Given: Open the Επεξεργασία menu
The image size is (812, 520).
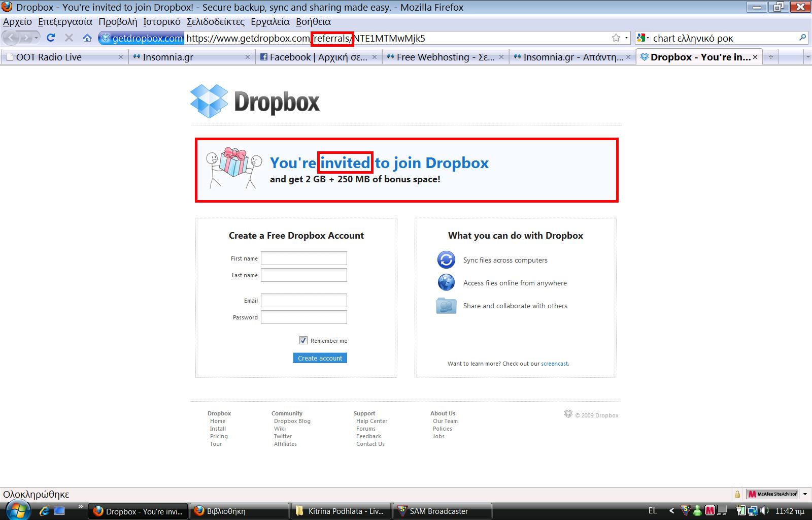Looking at the screenshot, I should click(x=65, y=22).
